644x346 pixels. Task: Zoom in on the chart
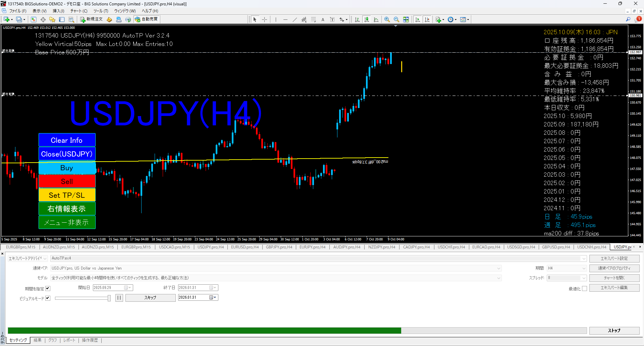[x=387, y=19]
